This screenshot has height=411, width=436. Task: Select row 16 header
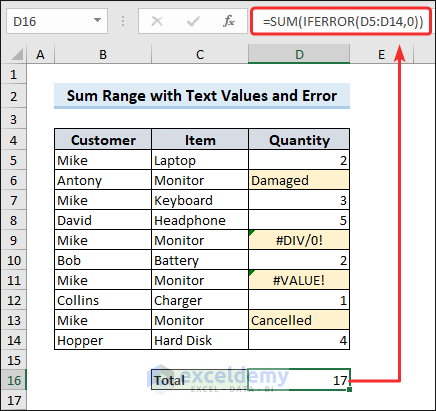tap(13, 380)
